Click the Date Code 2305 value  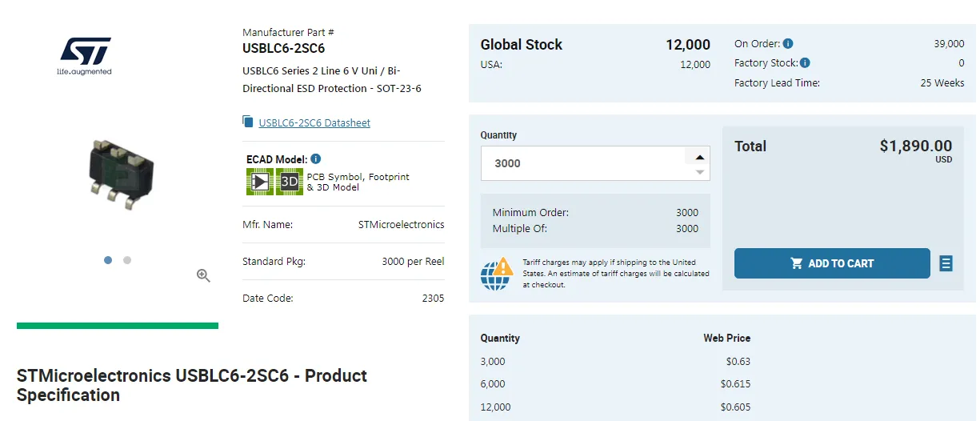433,299
